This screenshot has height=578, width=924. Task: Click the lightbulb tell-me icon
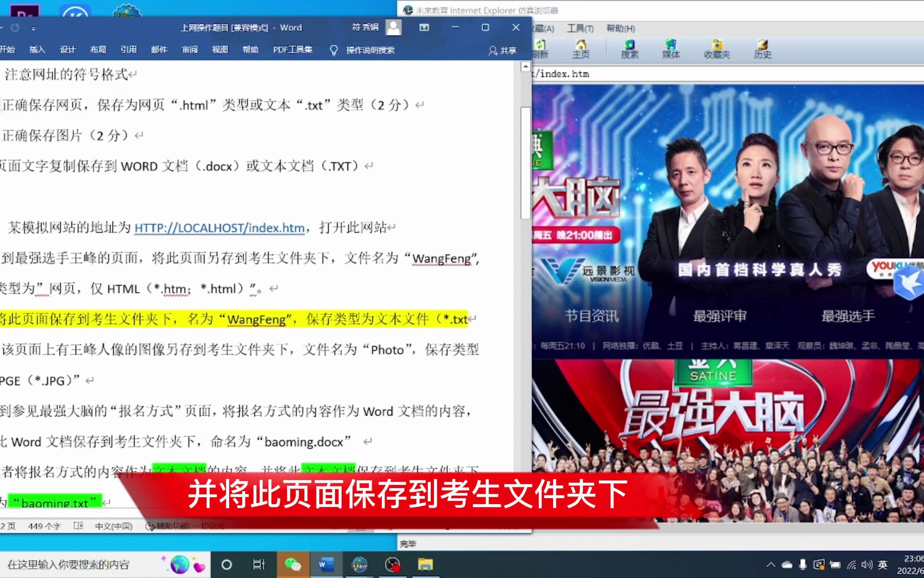[x=333, y=50]
